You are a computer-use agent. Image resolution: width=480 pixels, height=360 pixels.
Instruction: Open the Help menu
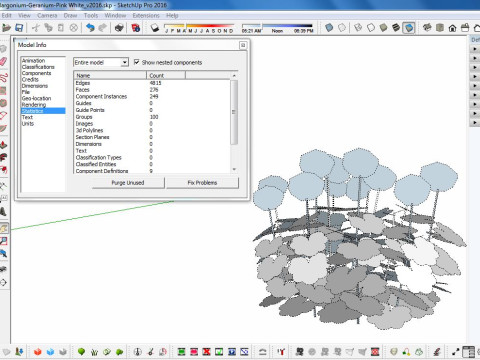click(172, 15)
